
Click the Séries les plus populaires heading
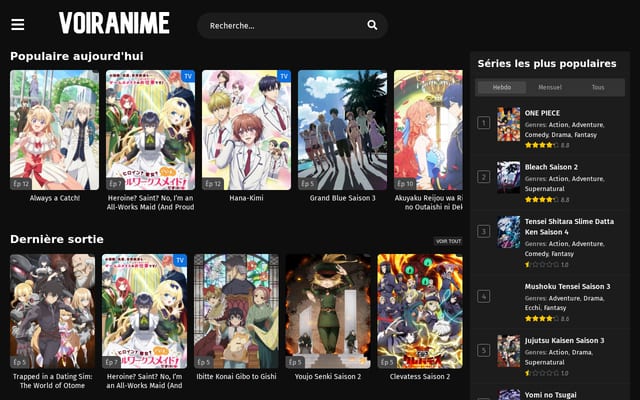point(547,64)
